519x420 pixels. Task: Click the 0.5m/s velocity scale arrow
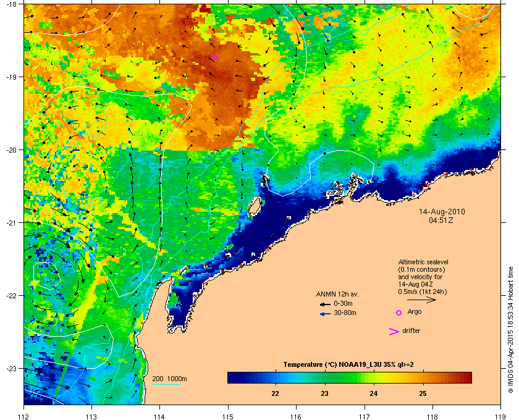pyautogui.click(x=421, y=300)
